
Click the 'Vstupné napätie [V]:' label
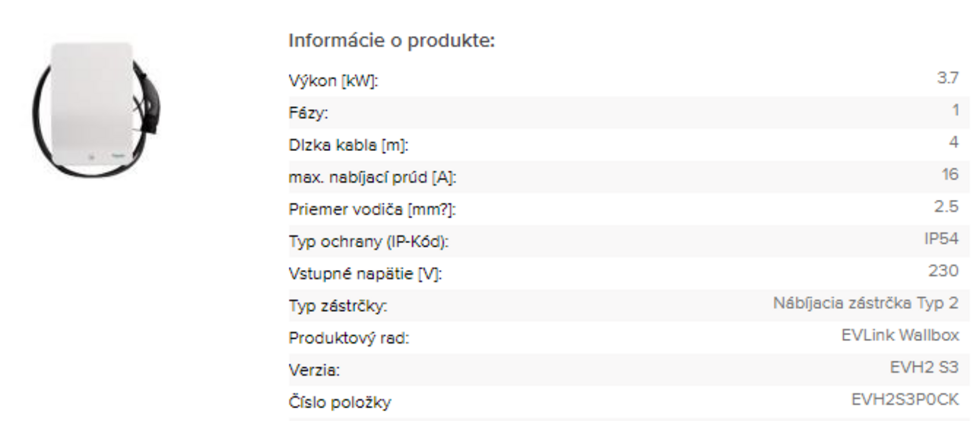[365, 274]
